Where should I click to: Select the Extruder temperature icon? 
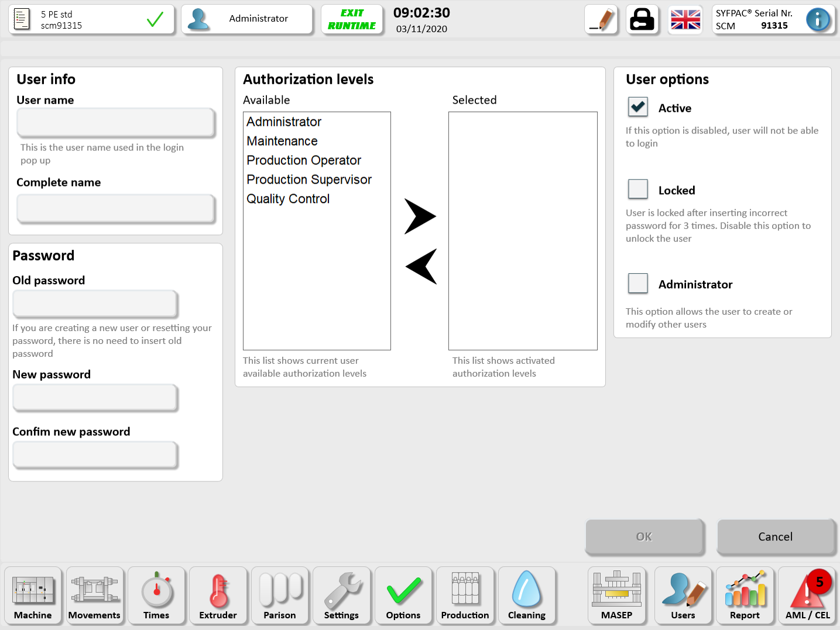(218, 595)
